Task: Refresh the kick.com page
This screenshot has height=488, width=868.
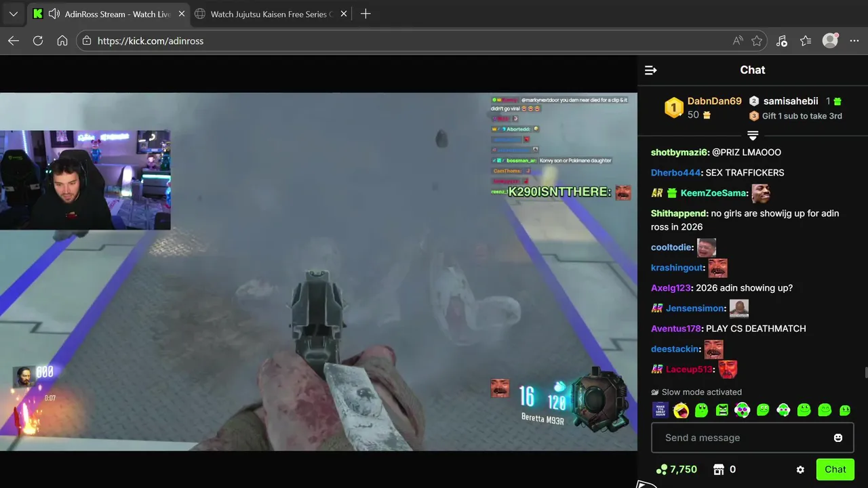Action: [38, 41]
